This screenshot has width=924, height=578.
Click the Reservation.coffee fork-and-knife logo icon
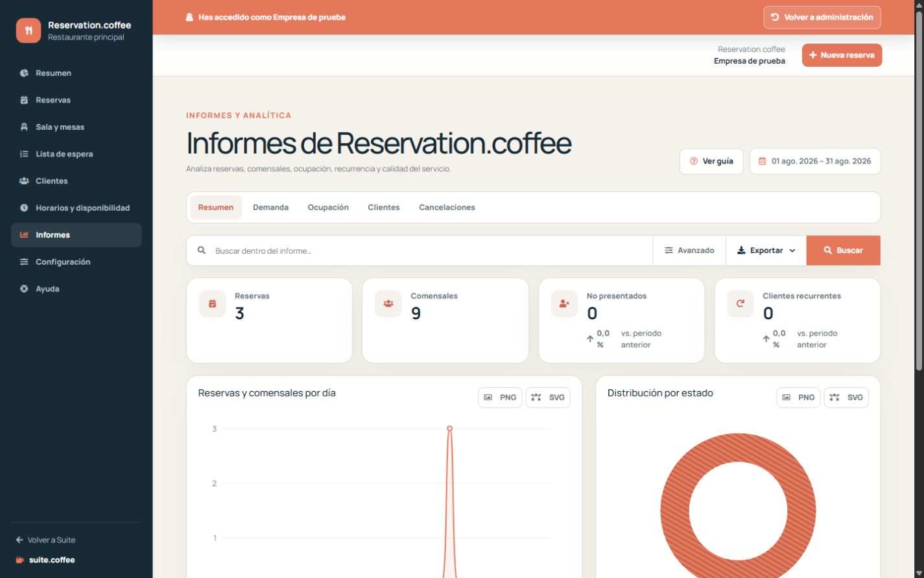click(x=29, y=30)
